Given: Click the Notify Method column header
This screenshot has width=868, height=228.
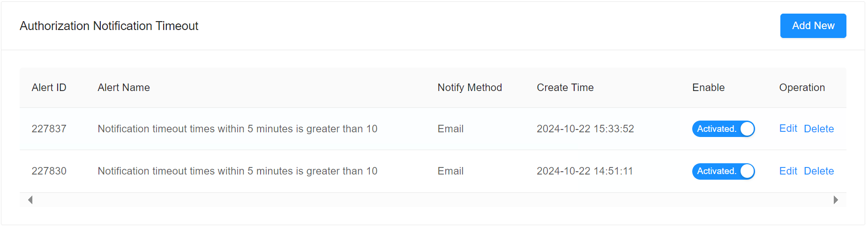Looking at the screenshot, I should [470, 88].
